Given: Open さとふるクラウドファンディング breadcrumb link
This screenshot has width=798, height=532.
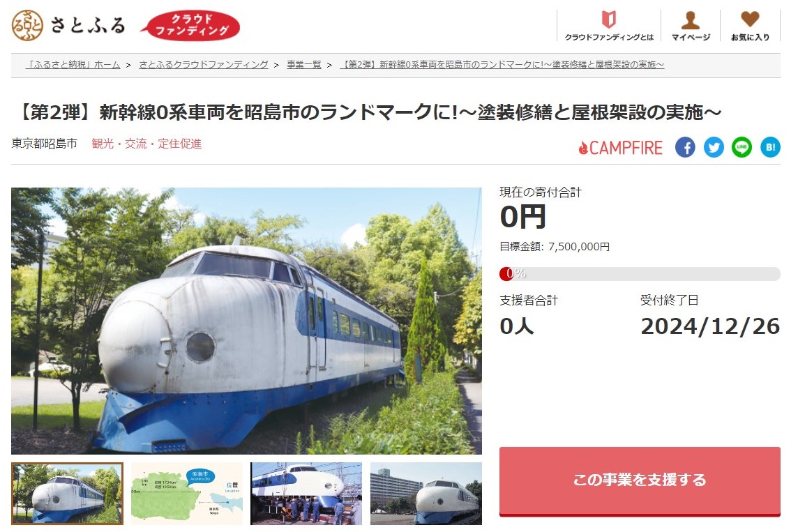Looking at the screenshot, I should pos(204,65).
